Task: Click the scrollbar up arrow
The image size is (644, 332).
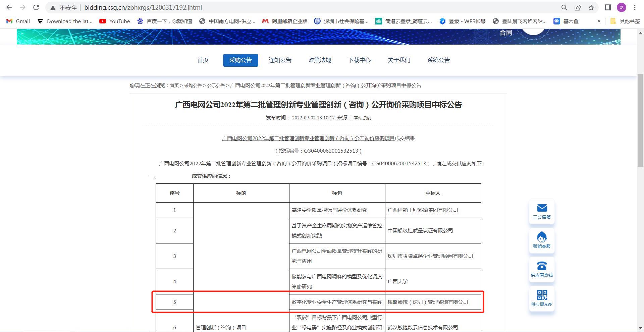Action: point(641,33)
